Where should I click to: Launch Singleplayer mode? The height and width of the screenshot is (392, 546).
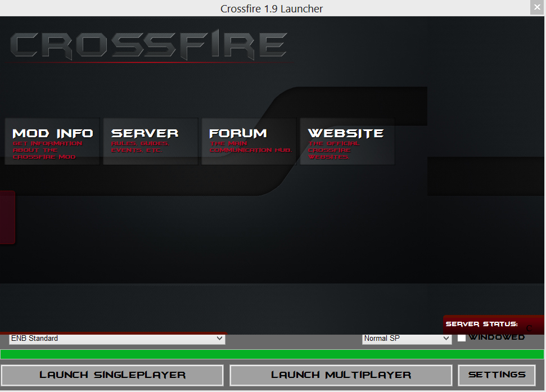[112, 375]
